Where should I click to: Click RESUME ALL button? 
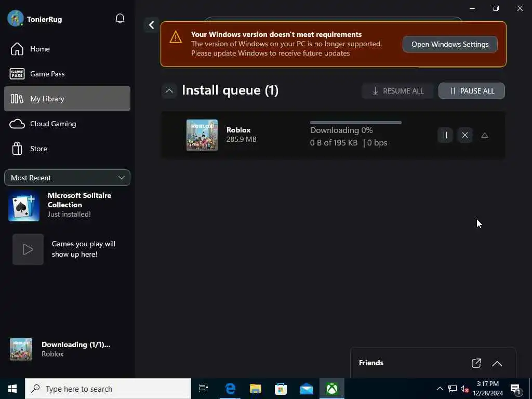pos(397,91)
